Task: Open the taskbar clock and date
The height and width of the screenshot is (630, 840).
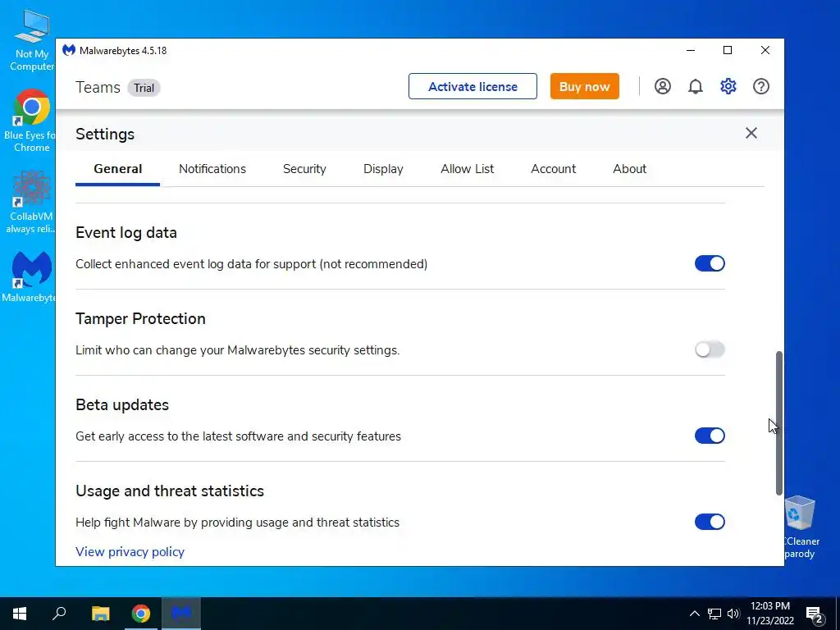Action: [x=770, y=614]
